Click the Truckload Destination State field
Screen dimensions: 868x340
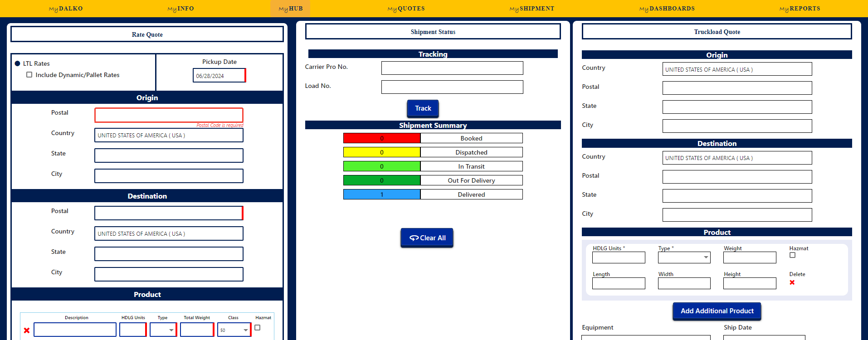pos(737,196)
